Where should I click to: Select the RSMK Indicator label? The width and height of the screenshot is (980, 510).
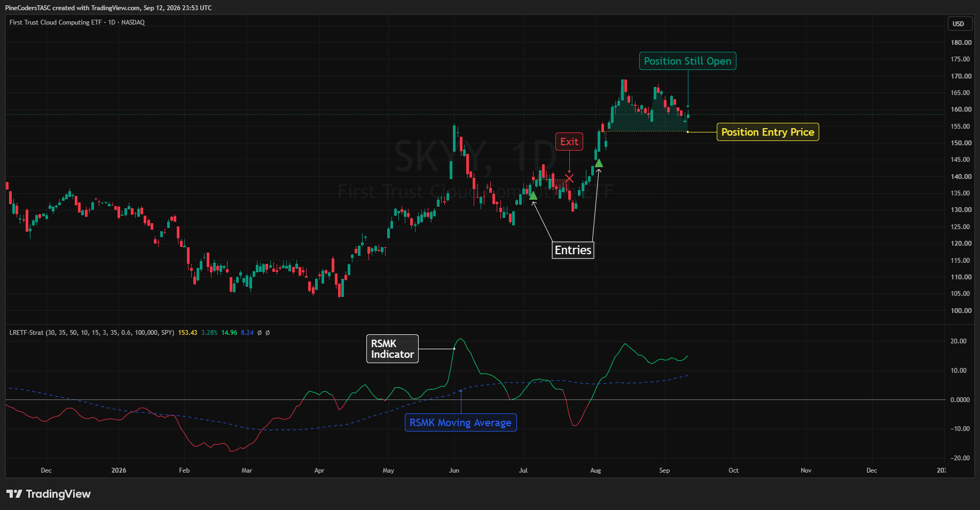pos(392,349)
